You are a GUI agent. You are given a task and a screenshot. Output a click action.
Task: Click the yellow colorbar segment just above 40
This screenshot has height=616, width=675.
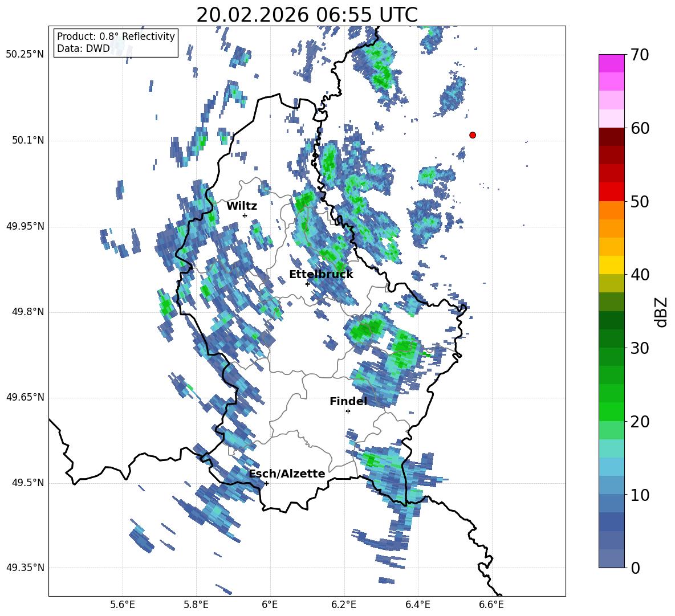611,265
